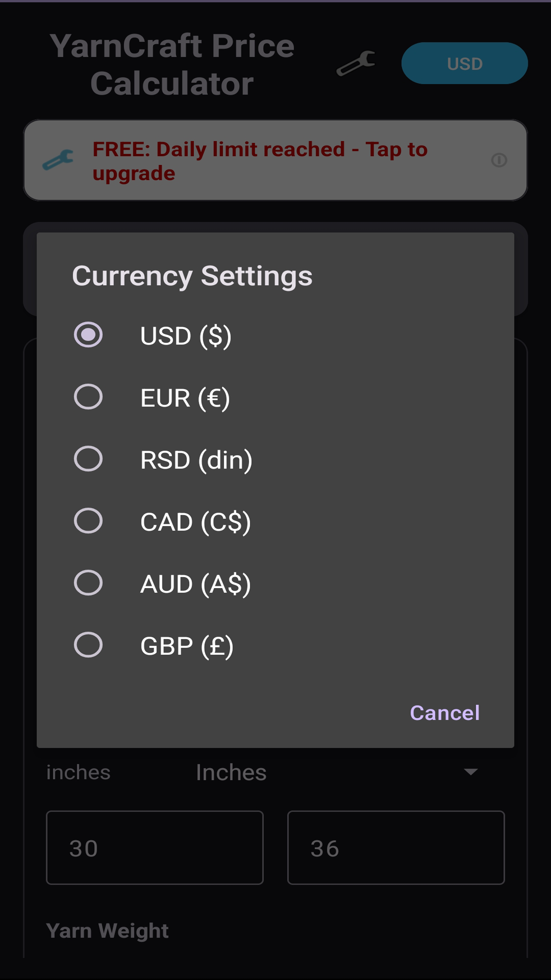Choose the RSD (din) radio option
The image size is (551, 980).
click(88, 459)
